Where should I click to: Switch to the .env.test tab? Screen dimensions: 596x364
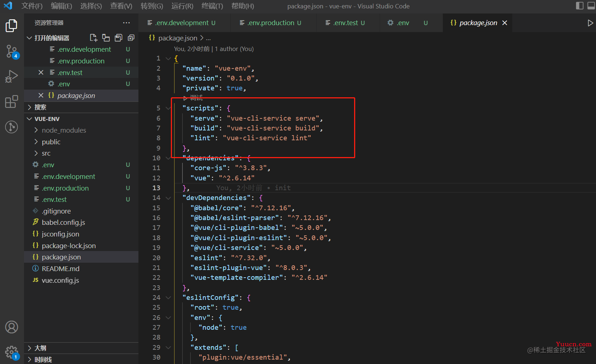347,23
